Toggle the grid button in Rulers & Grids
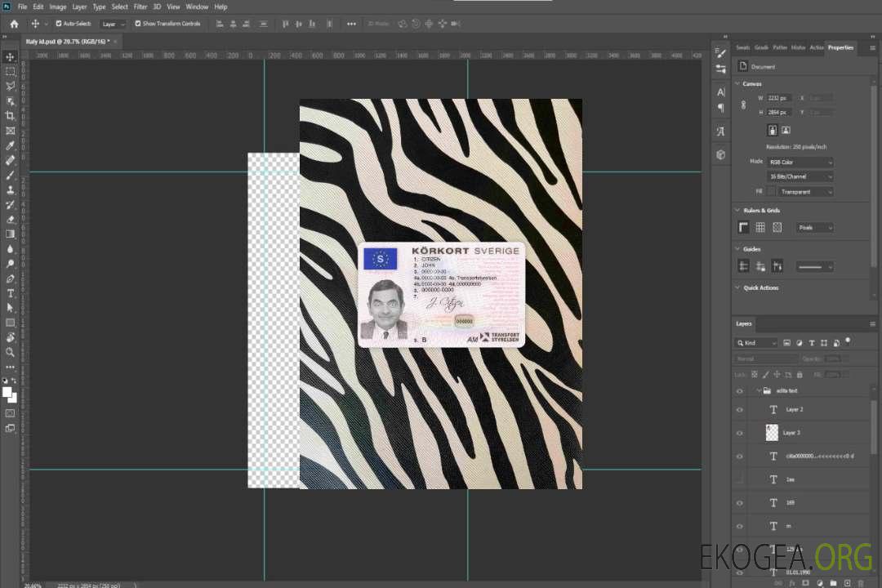Screen dimensions: 882x588 [x=760, y=227]
